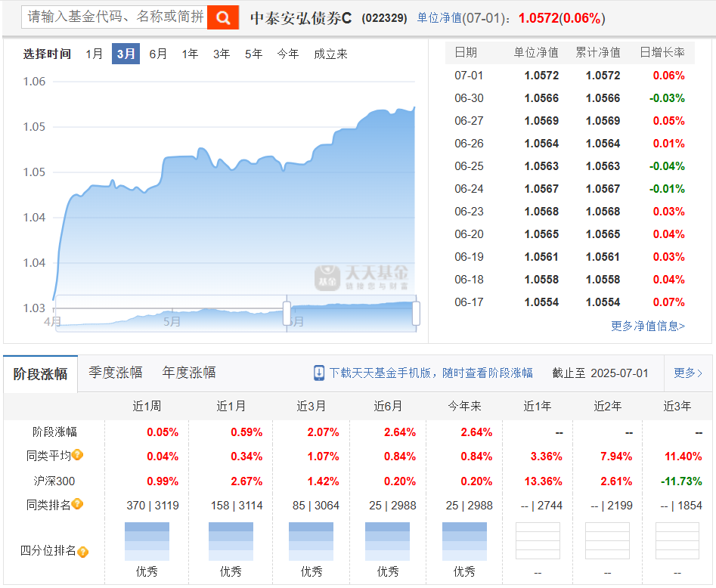716x588 pixels.
Task: Switch to 年度涨幅 tab
Action: (x=189, y=373)
